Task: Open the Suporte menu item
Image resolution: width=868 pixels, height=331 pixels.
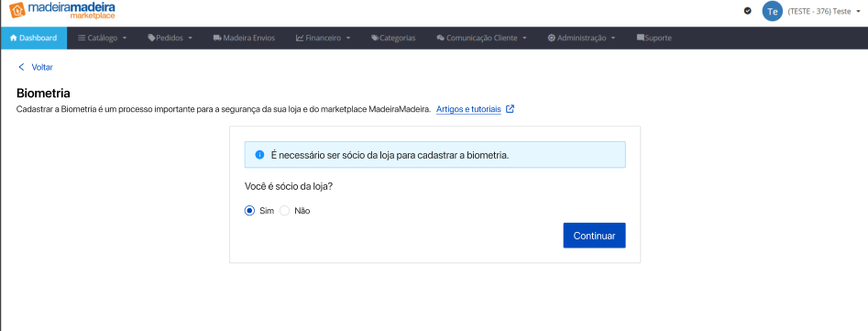Action: pos(654,39)
